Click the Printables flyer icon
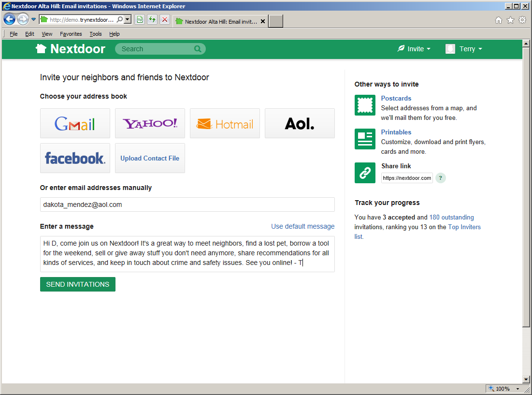This screenshot has height=395, width=532. pos(365,139)
